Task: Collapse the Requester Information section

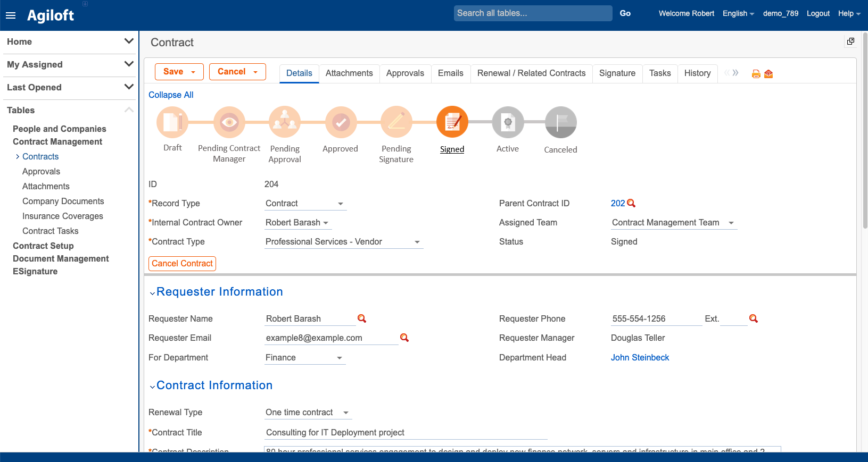Action: (x=153, y=293)
